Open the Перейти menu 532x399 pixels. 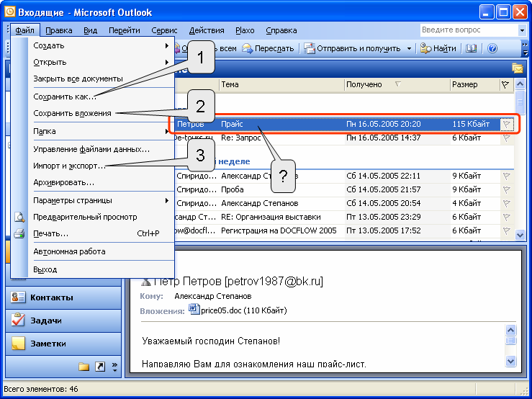coord(124,30)
